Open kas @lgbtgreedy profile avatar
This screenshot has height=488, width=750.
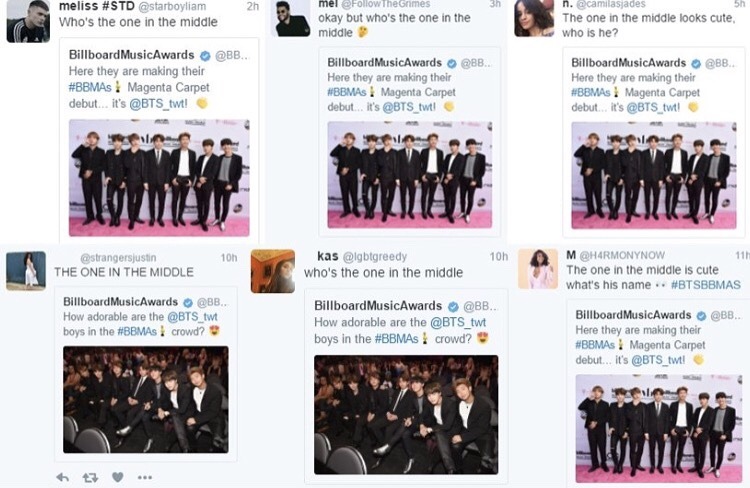(273, 271)
